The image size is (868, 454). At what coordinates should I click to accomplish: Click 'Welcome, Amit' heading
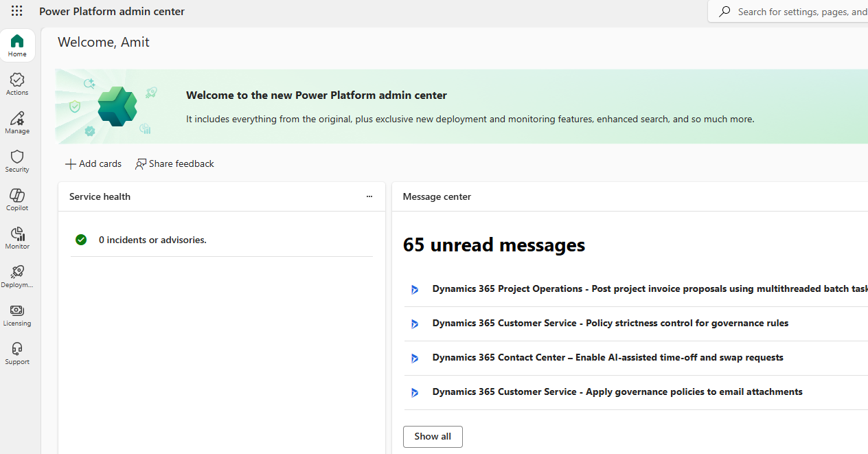click(104, 42)
